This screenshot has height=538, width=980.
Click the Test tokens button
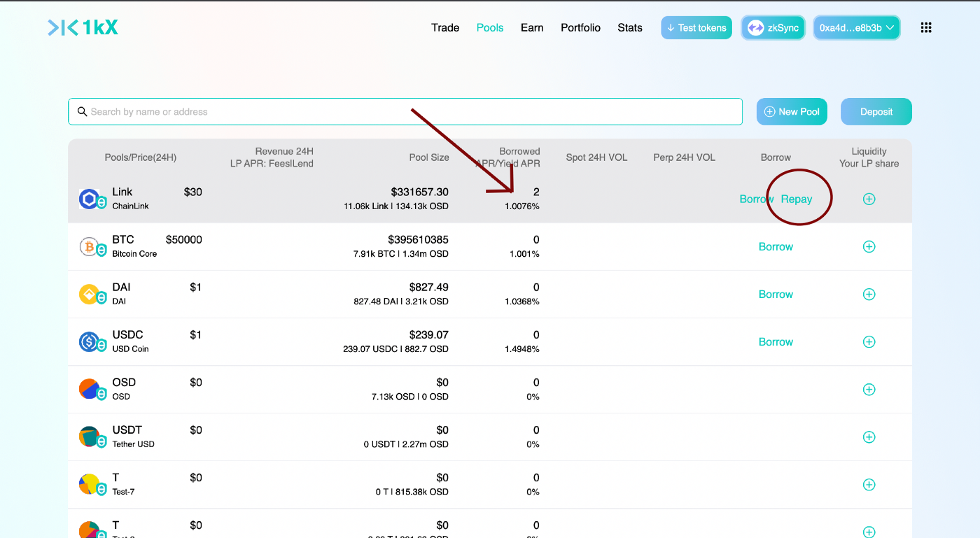[696, 28]
